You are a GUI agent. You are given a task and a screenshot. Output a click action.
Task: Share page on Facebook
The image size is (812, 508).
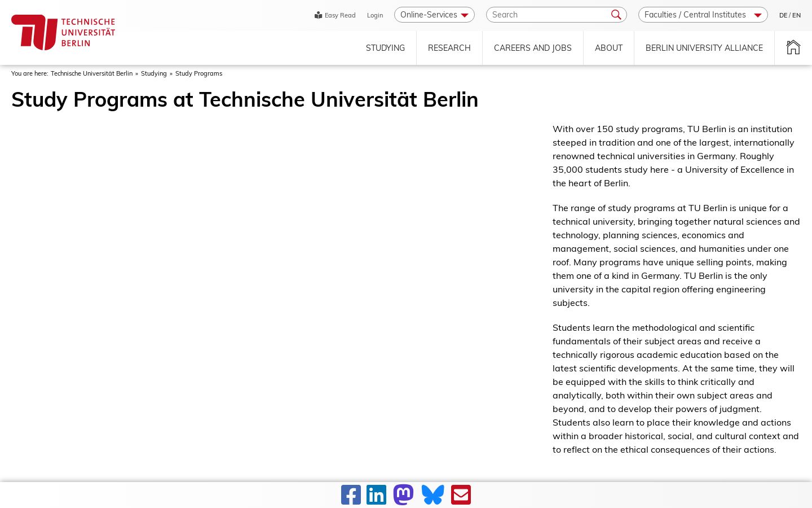351,495
